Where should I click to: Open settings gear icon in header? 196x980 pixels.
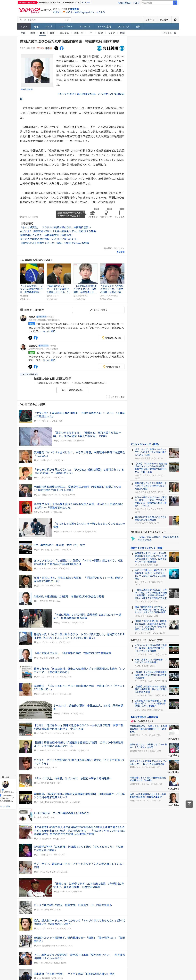click(175, 20)
